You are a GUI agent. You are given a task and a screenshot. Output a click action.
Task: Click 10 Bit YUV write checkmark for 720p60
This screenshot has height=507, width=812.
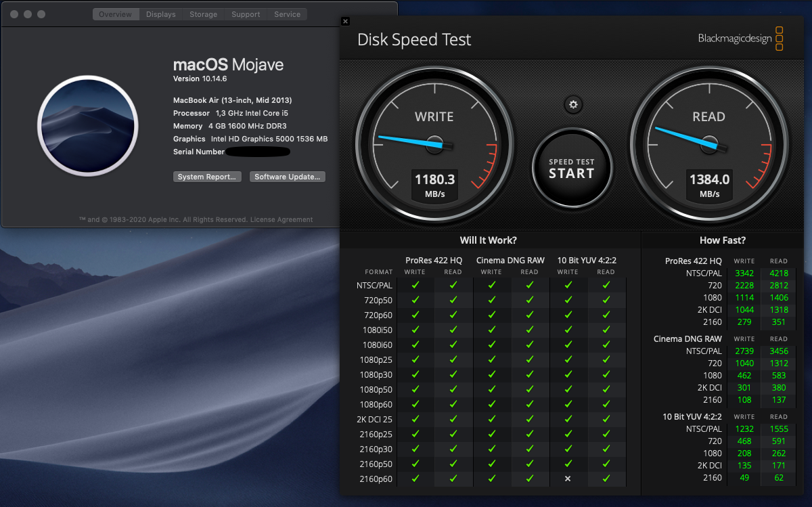(x=568, y=315)
